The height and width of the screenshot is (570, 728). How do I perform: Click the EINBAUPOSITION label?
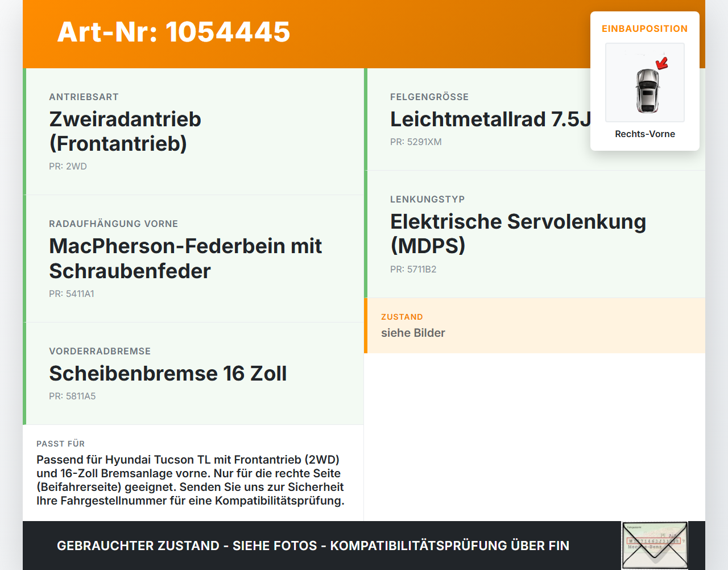[645, 28]
